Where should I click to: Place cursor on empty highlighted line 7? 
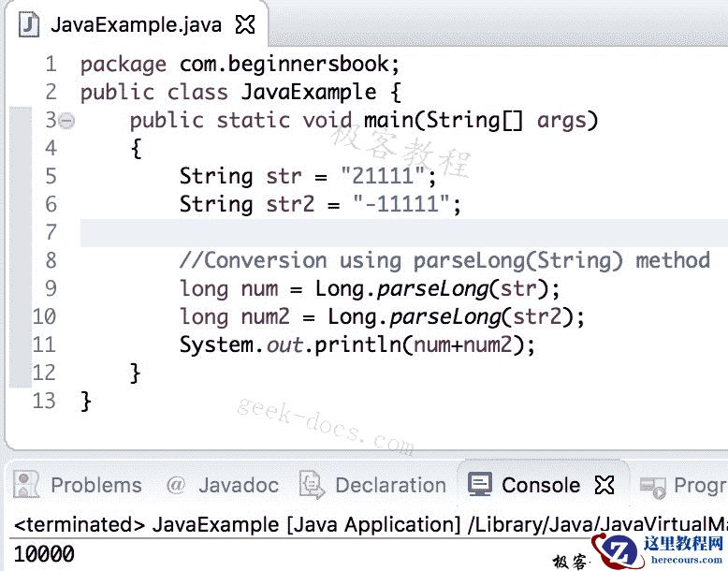[x=404, y=233]
